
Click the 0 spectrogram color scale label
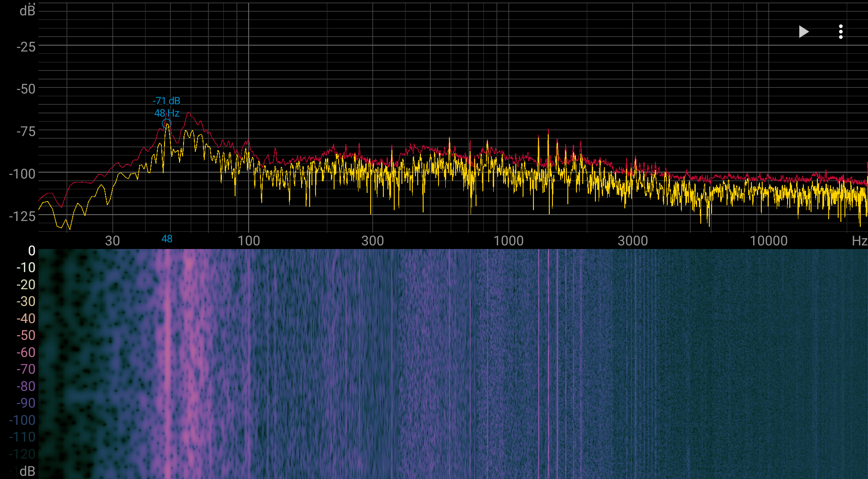(32, 251)
